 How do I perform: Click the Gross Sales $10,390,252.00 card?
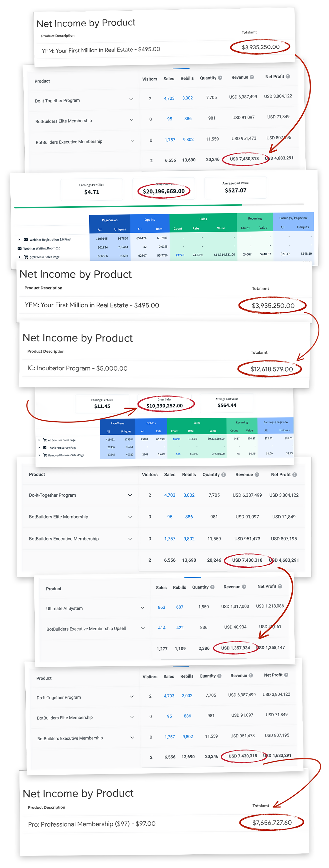pyautogui.click(x=165, y=403)
